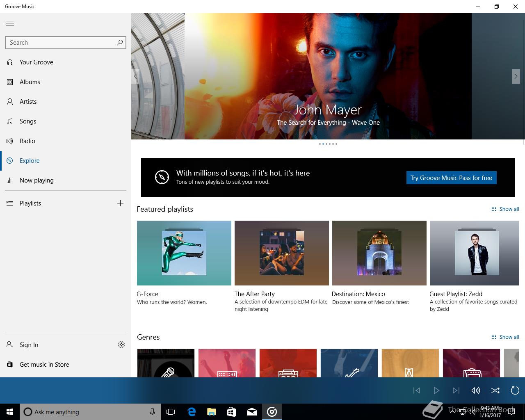Viewport: 525px width, 420px height.
Task: Open the Artists section
Action: (66, 102)
